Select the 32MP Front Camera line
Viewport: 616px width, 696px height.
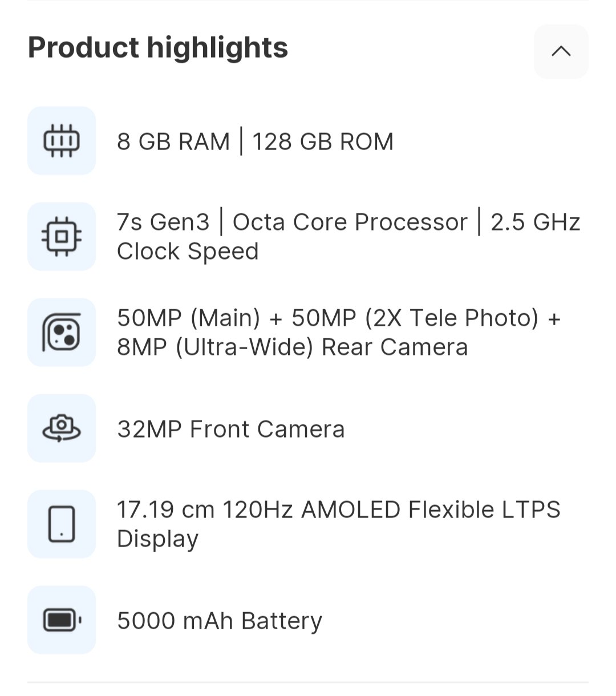click(230, 429)
